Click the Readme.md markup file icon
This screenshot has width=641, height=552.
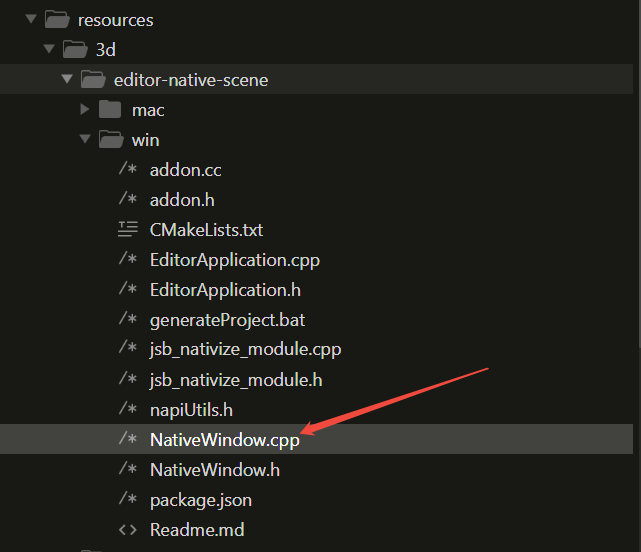tap(127, 529)
